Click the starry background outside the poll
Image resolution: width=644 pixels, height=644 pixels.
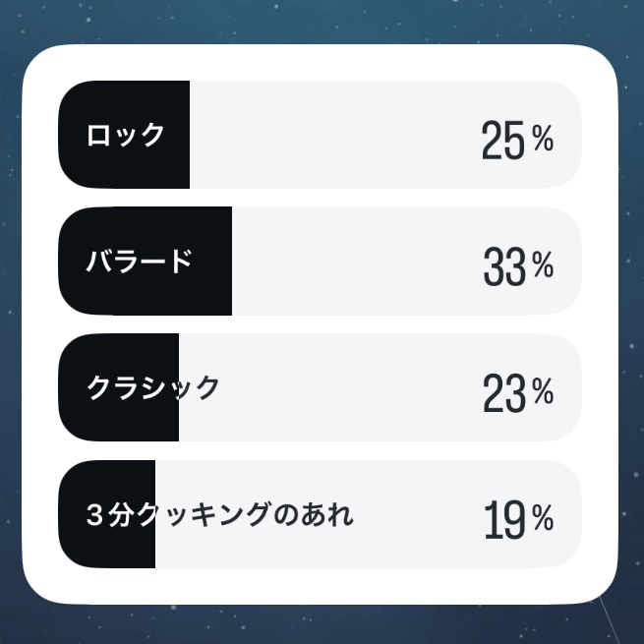coord(321,21)
